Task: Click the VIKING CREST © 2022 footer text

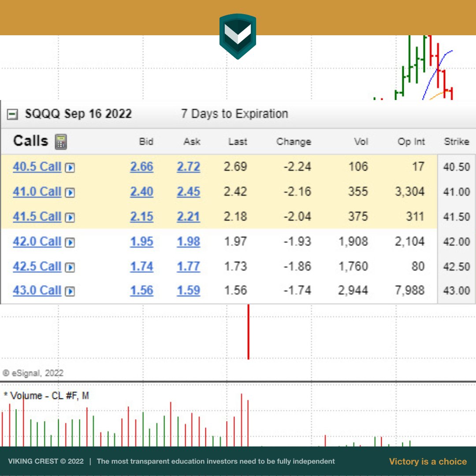Action: click(46, 461)
